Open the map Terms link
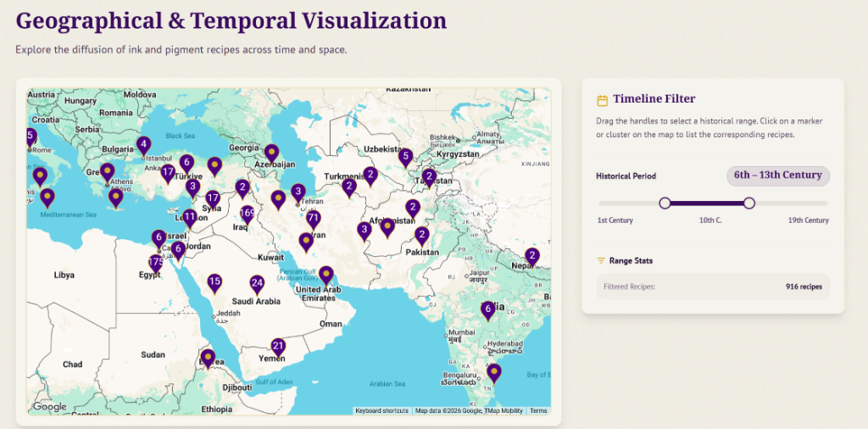This screenshot has height=429, width=868. [x=538, y=410]
